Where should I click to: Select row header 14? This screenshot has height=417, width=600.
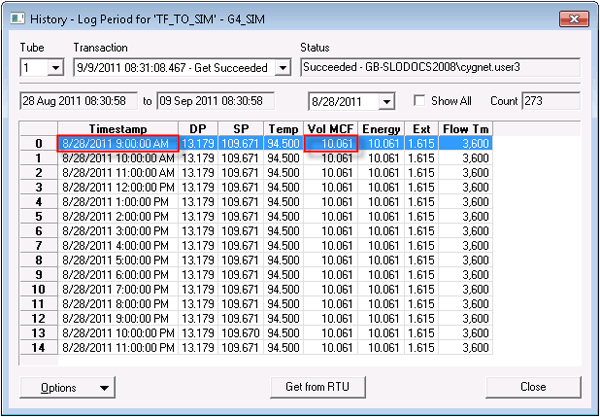[39, 347]
